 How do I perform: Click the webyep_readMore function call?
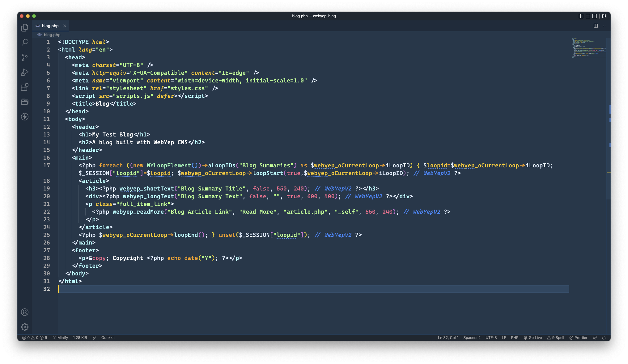click(138, 212)
